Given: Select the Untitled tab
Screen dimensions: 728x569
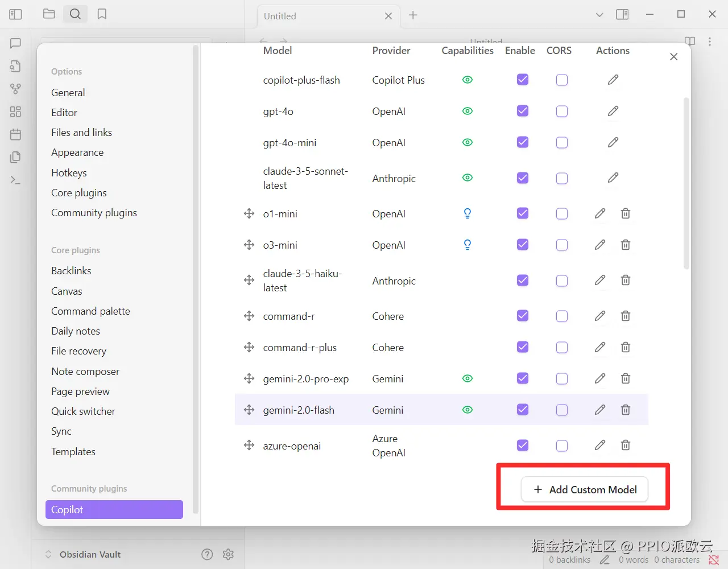Looking at the screenshot, I should (328, 16).
